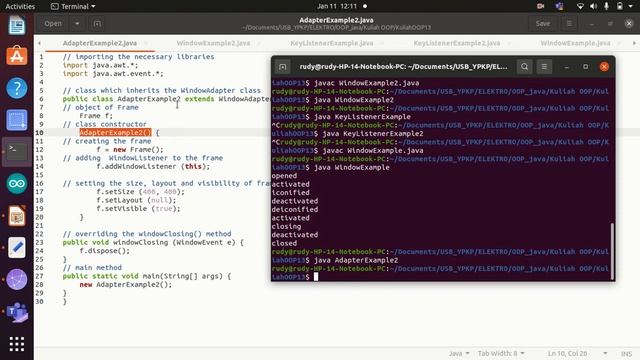Click the terminal search icon
The width and height of the screenshot is (640, 360).
524,67
